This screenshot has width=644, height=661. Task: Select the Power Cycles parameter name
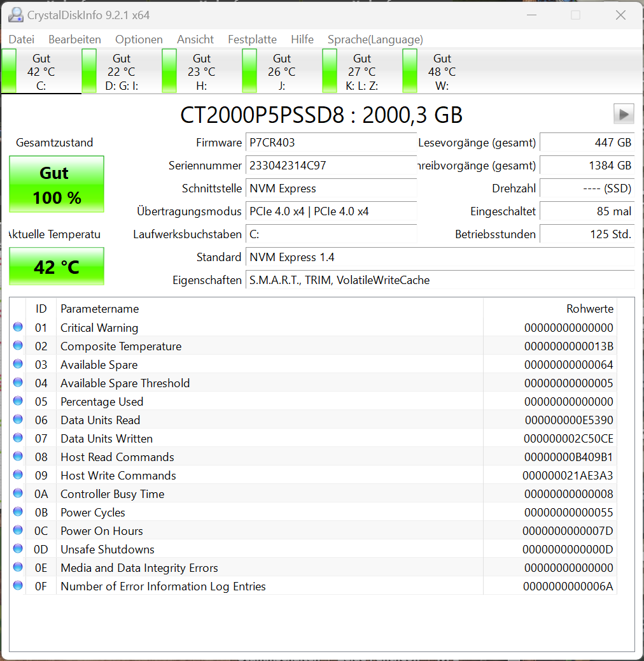(93, 512)
